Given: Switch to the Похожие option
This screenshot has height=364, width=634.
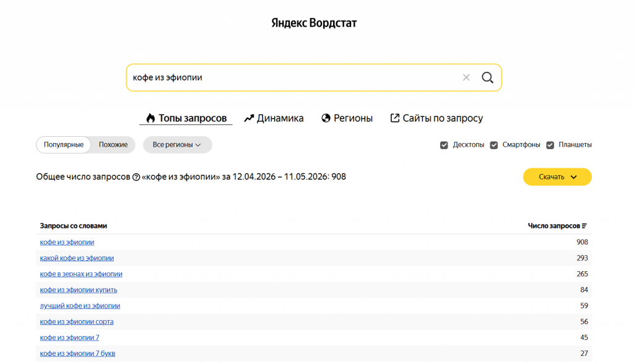Looking at the screenshot, I should (113, 145).
